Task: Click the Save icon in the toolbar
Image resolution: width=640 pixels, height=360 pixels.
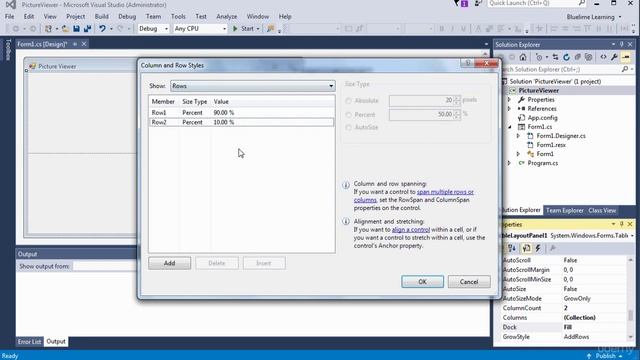Action: click(x=76, y=29)
